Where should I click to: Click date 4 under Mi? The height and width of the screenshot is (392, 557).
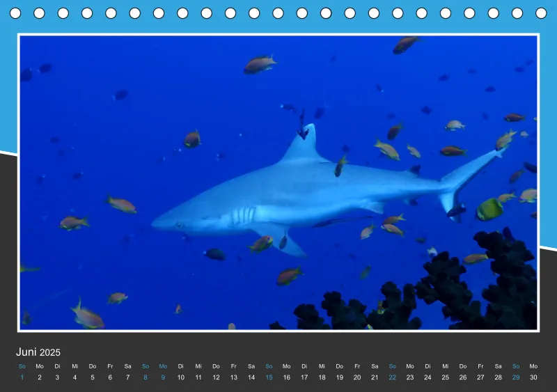74,377
